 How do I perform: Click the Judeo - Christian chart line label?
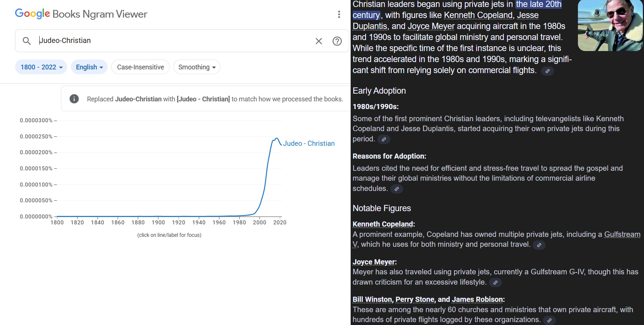tap(309, 144)
